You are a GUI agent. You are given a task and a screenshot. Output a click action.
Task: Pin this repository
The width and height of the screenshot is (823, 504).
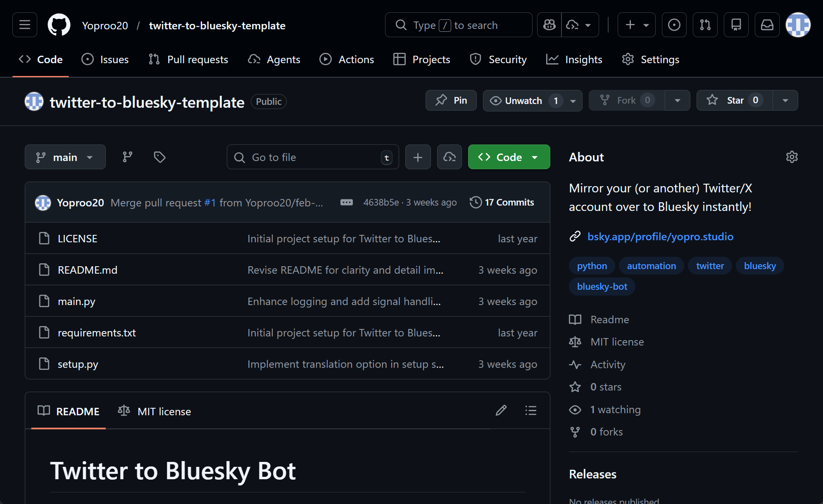[x=451, y=100]
